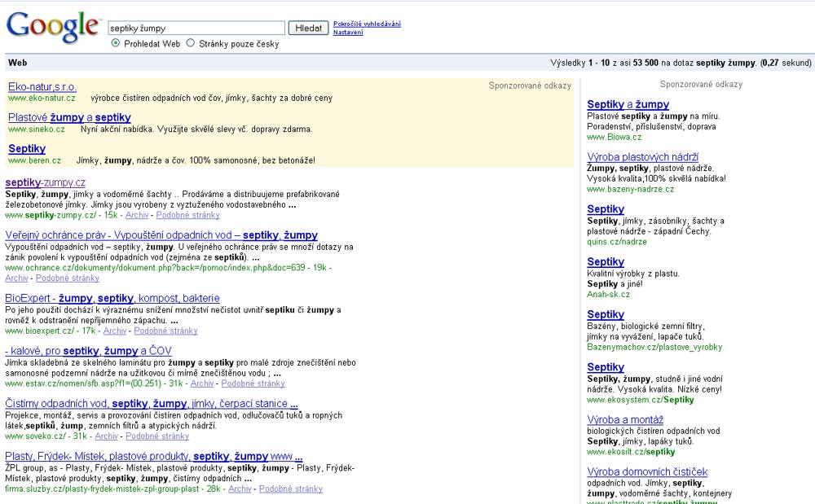Open the Septiky ad from www.ekosystem.cz
Image resolution: width=815 pixels, height=504 pixels.
[606, 367]
